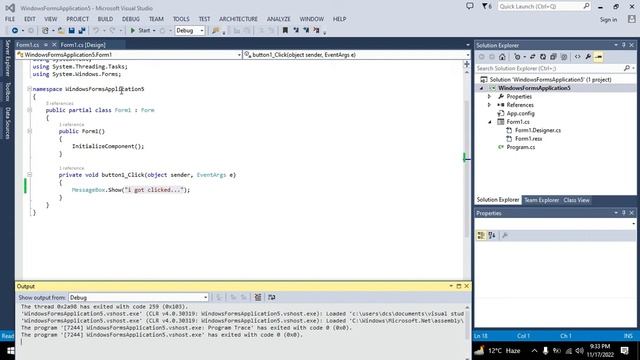Open the Data Sources side tab
Image resolution: width=640 pixels, height=360 pixels.
7,123
